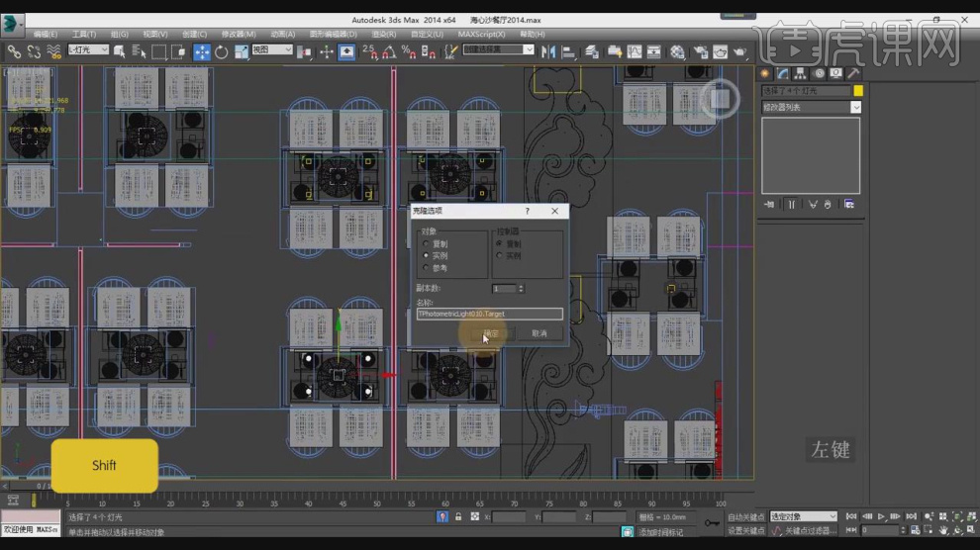980x550 pixels.
Task: Toggle the Spinner Snap tool
Action: point(428,51)
